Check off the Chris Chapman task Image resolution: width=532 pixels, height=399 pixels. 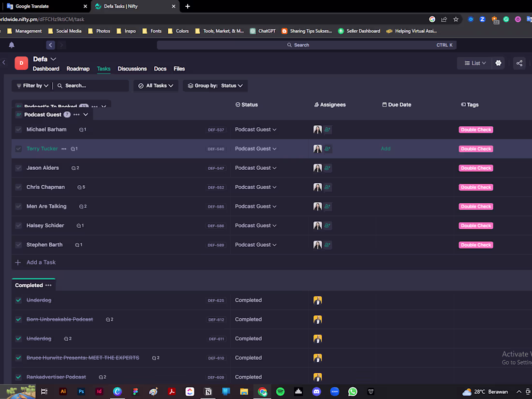19,187
